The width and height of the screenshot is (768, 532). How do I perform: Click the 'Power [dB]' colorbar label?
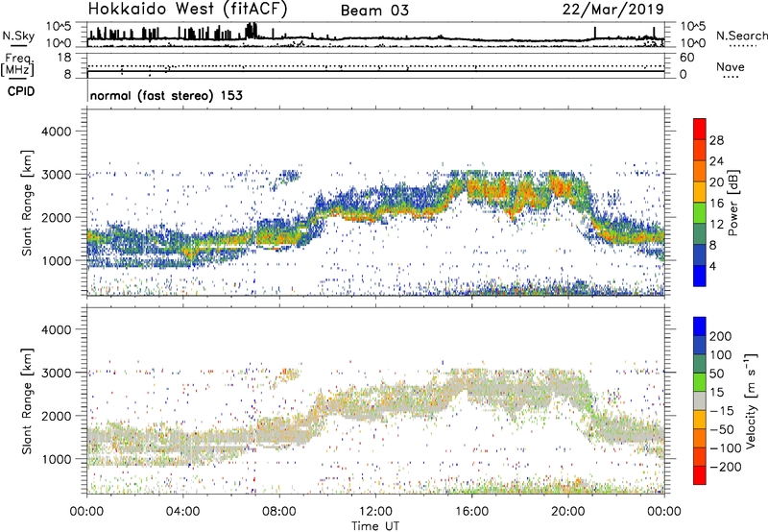point(732,203)
